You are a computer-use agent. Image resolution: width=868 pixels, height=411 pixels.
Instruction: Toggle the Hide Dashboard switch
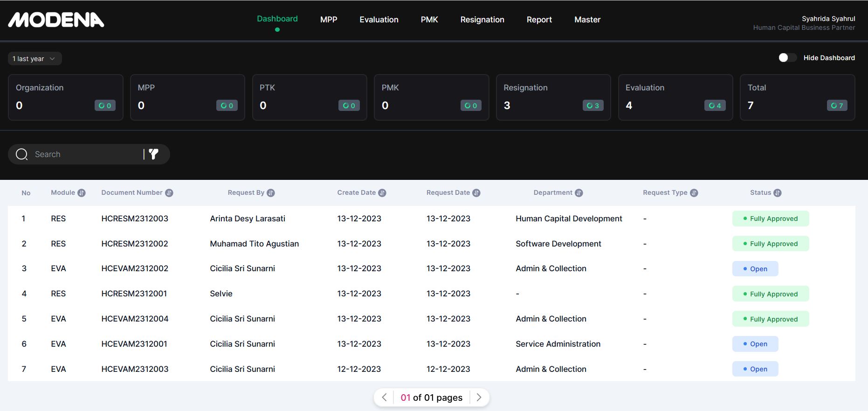tap(787, 58)
